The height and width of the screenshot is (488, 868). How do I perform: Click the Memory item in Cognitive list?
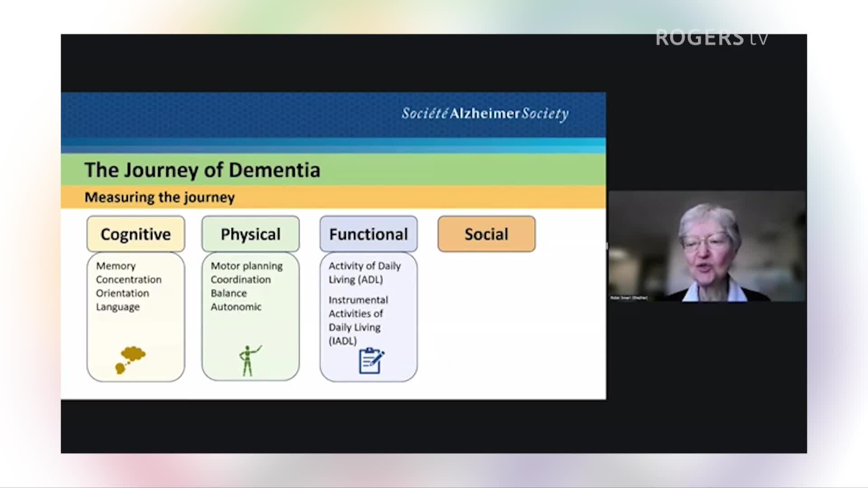pos(116,266)
